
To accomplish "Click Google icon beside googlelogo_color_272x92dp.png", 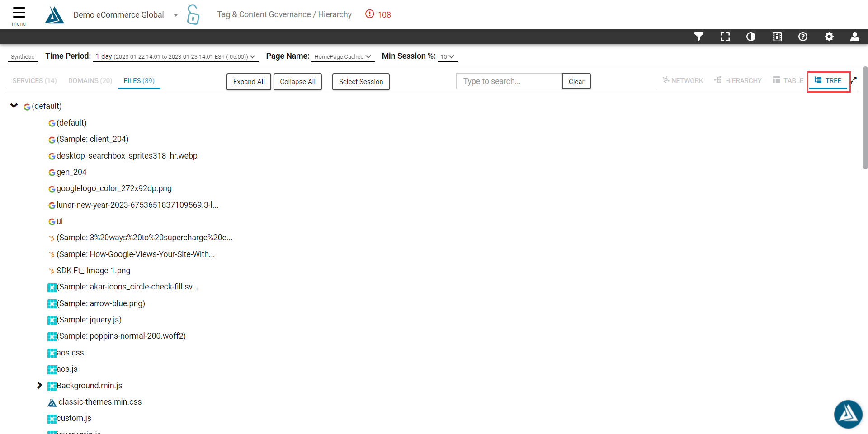I will (52, 189).
